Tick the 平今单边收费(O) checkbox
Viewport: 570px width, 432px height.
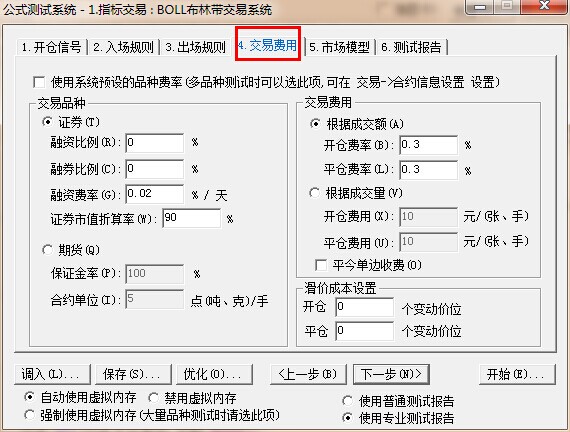point(321,265)
